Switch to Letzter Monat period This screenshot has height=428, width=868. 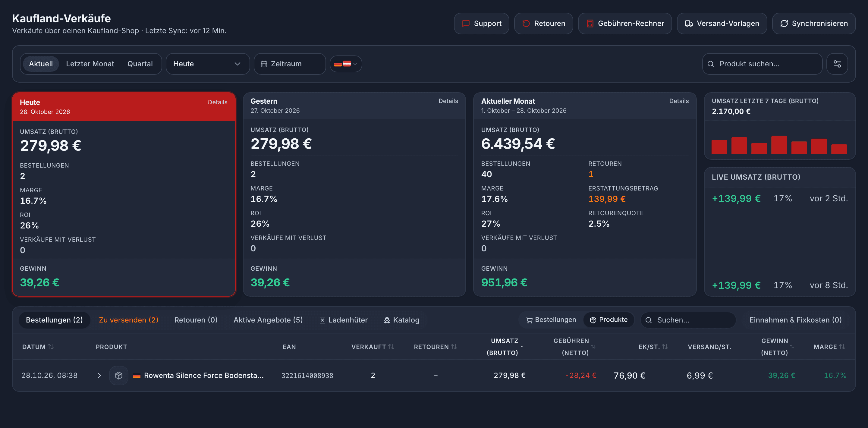[90, 64]
